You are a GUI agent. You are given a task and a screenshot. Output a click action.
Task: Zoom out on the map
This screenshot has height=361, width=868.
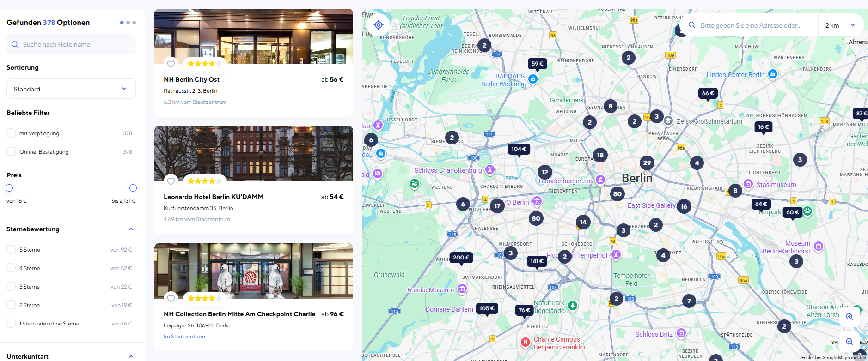pos(850,342)
